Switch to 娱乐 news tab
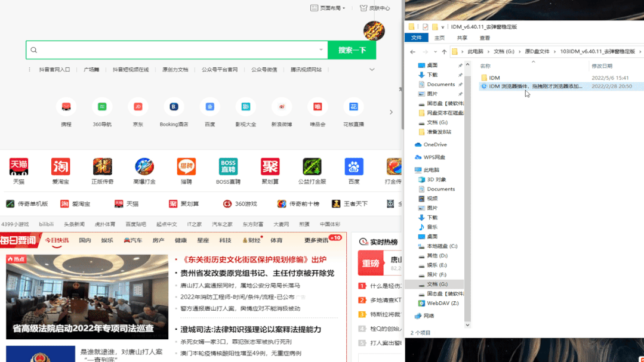Screen dimensions: 644x362 pos(107,240)
